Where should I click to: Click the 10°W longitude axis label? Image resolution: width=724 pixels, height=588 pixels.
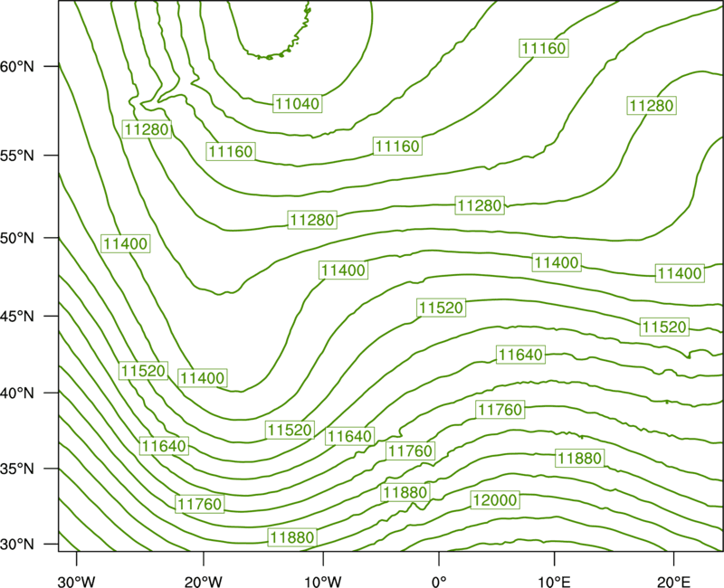pyautogui.click(x=323, y=582)
